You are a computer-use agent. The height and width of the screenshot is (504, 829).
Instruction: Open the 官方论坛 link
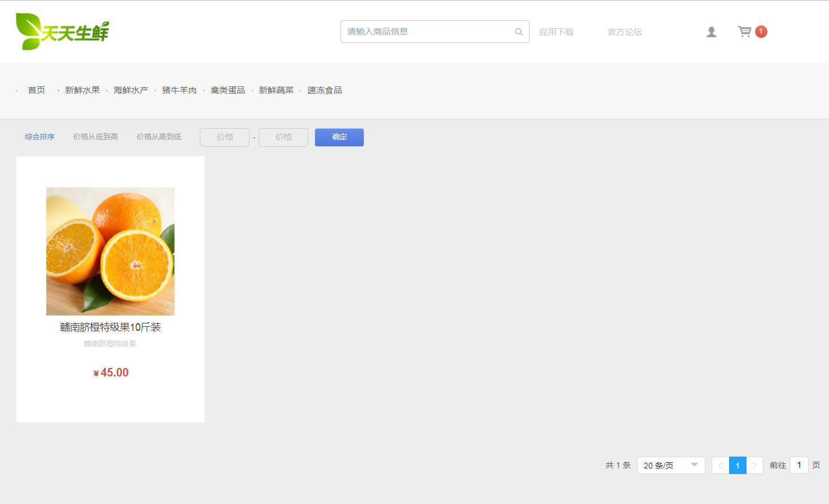[625, 32]
